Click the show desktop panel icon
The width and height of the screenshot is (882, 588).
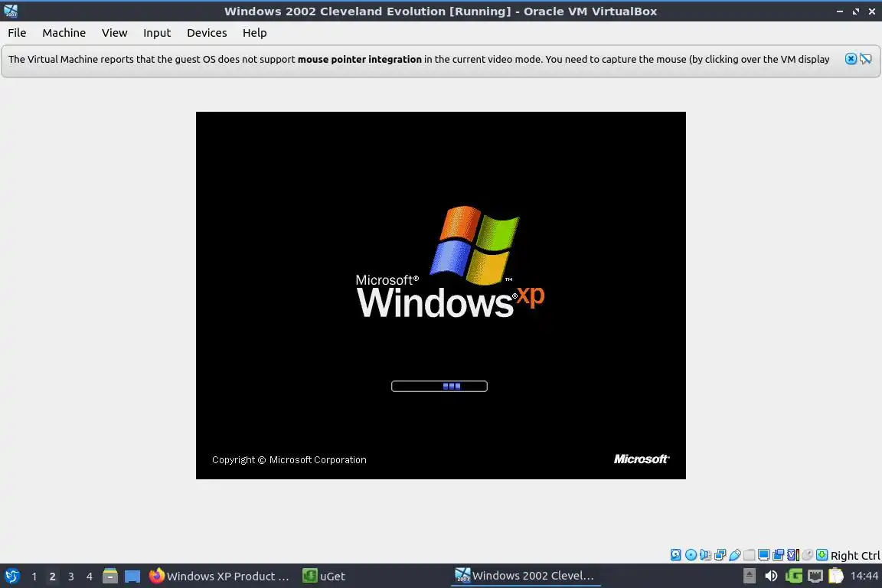coord(132,577)
